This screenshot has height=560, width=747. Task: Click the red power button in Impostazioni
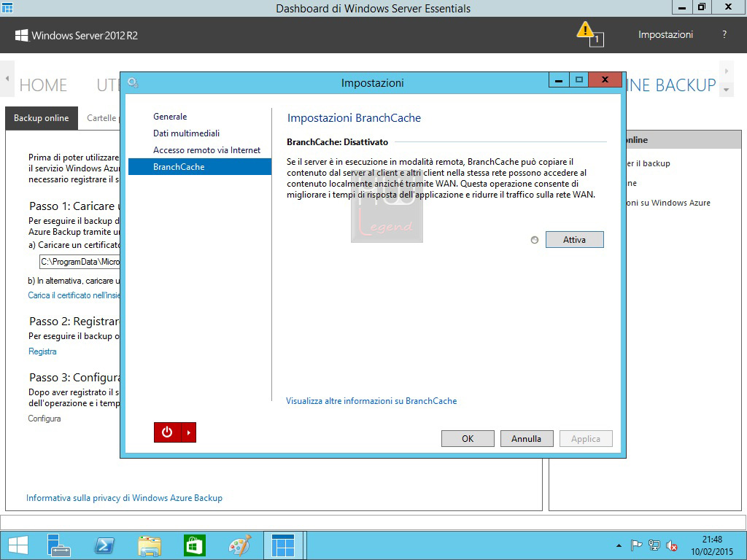tap(167, 432)
